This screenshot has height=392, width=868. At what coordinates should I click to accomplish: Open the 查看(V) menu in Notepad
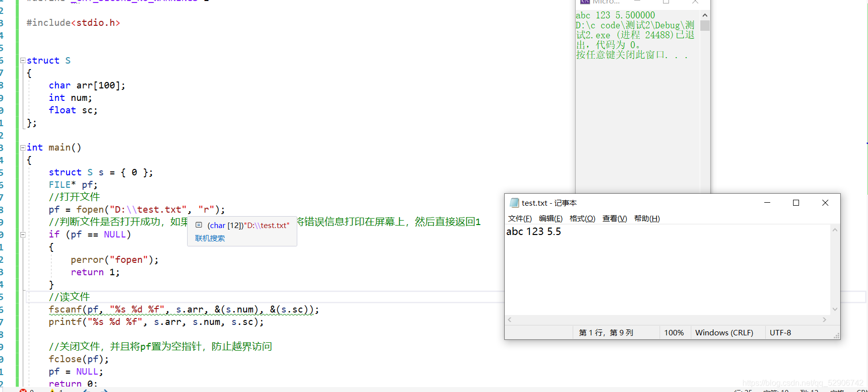[x=614, y=219]
